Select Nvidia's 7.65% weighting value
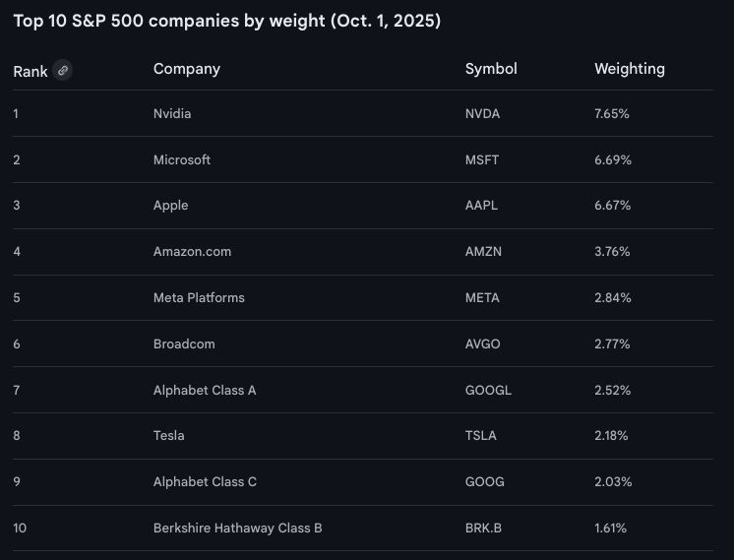The image size is (734, 560). (x=612, y=114)
